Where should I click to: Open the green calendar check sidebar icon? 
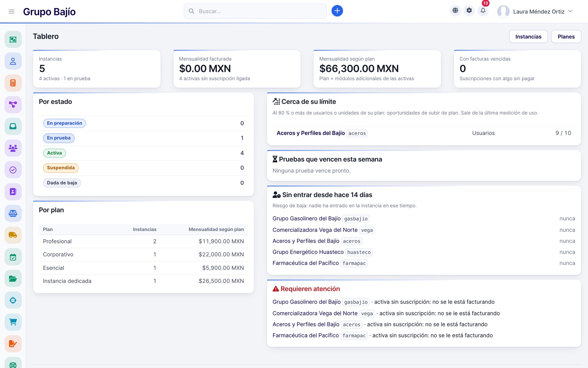[x=13, y=257]
